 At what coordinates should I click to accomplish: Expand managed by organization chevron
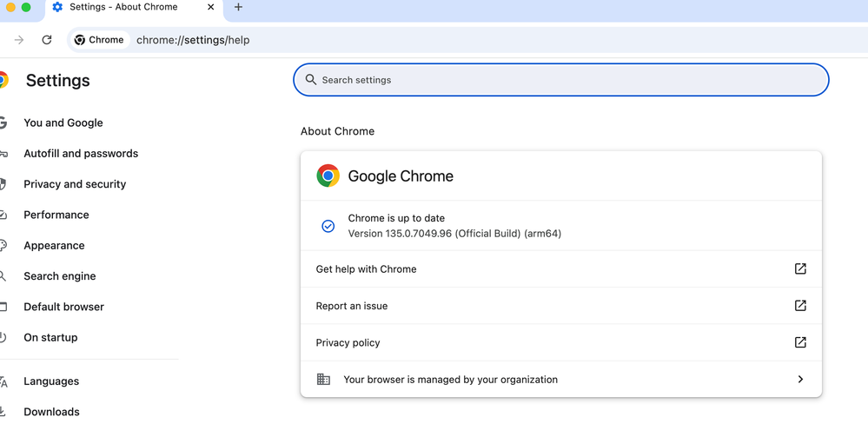tap(800, 379)
